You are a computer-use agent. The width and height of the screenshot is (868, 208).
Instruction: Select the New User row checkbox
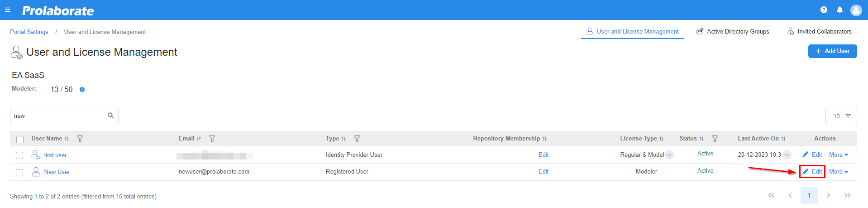point(19,172)
